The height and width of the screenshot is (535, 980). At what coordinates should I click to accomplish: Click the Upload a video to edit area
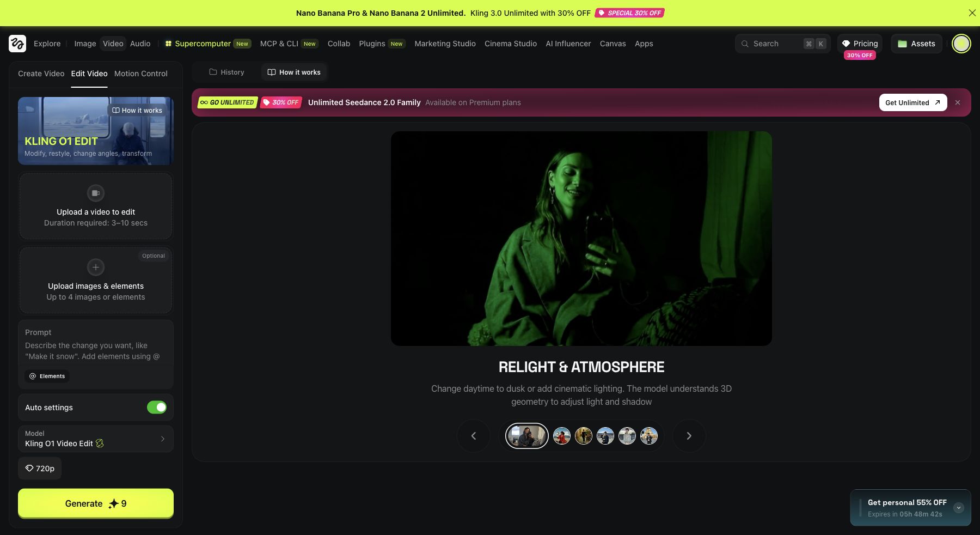click(96, 206)
